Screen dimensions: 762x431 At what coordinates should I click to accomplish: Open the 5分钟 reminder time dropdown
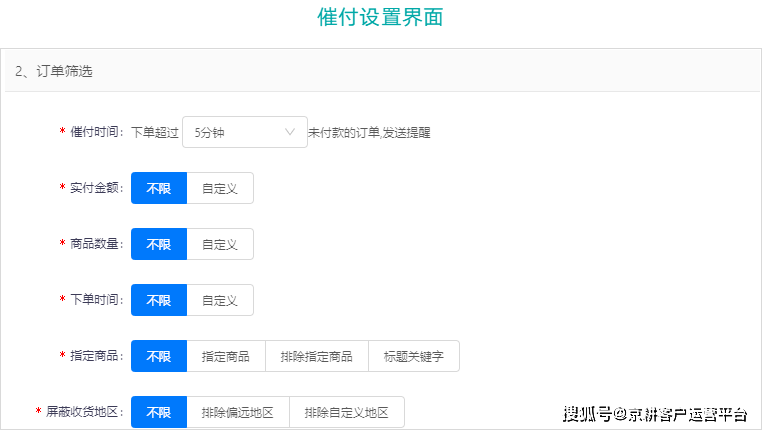click(244, 132)
